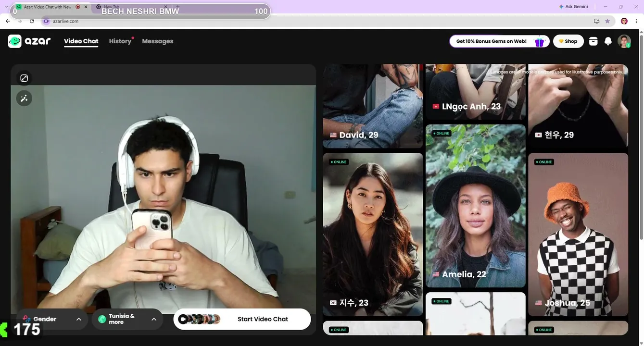Open the Shop button
Screen dimensions: 644x346
click(568, 41)
